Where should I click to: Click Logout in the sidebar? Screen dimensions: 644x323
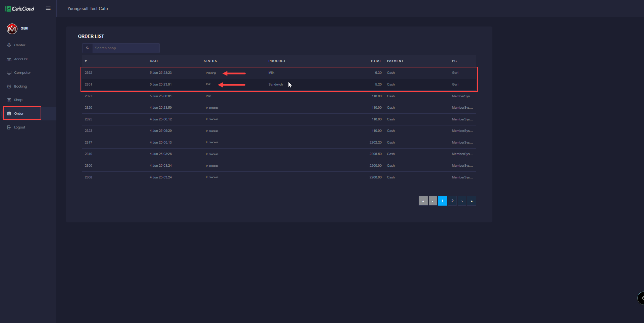tap(19, 127)
